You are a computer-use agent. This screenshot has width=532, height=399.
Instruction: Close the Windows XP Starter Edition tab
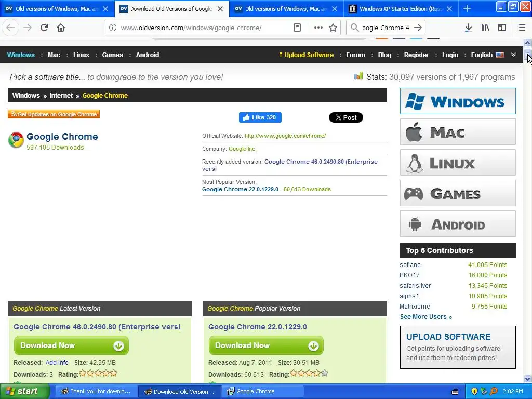[449, 8]
